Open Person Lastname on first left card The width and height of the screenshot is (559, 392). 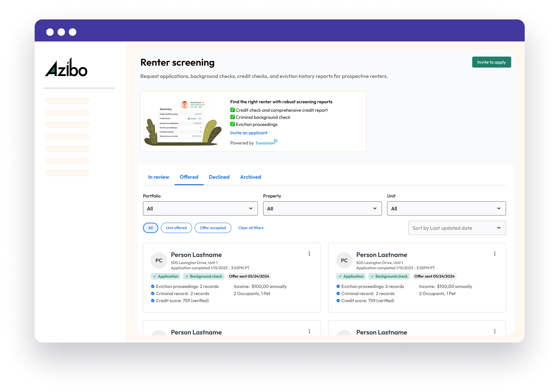(196, 255)
